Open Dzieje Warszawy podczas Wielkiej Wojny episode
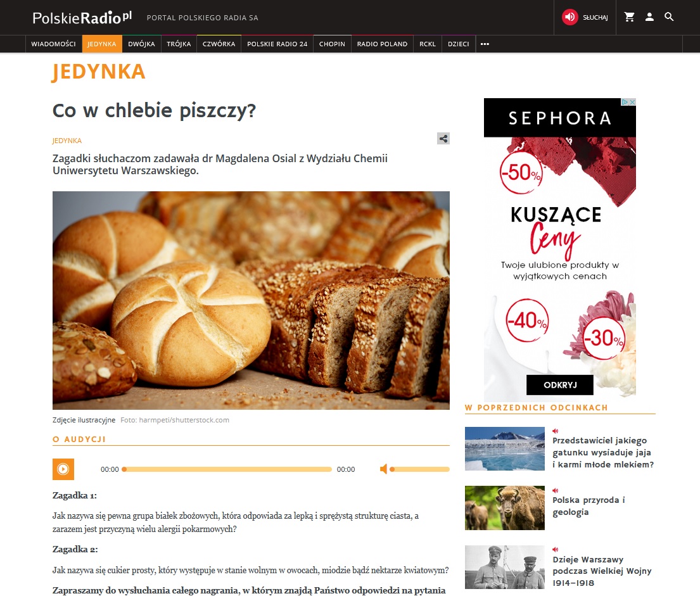The image size is (700, 596). click(x=602, y=571)
